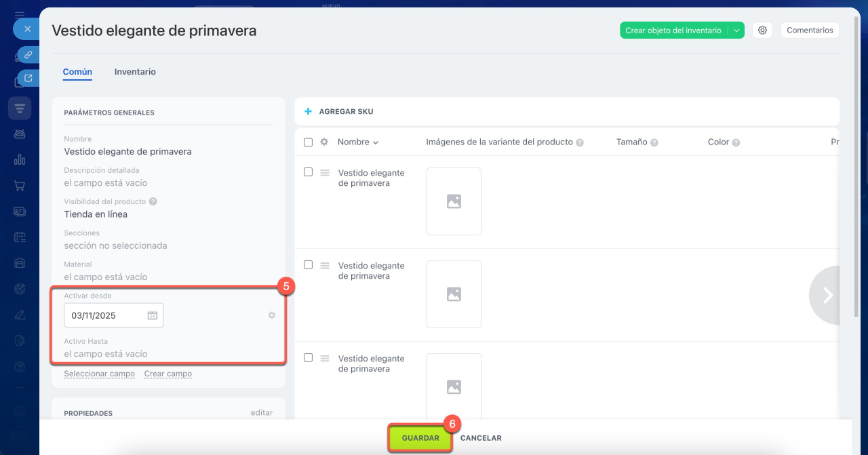This screenshot has width=868, height=455.
Task: Check the first Vestido elegante SKU row
Action: [x=308, y=172]
